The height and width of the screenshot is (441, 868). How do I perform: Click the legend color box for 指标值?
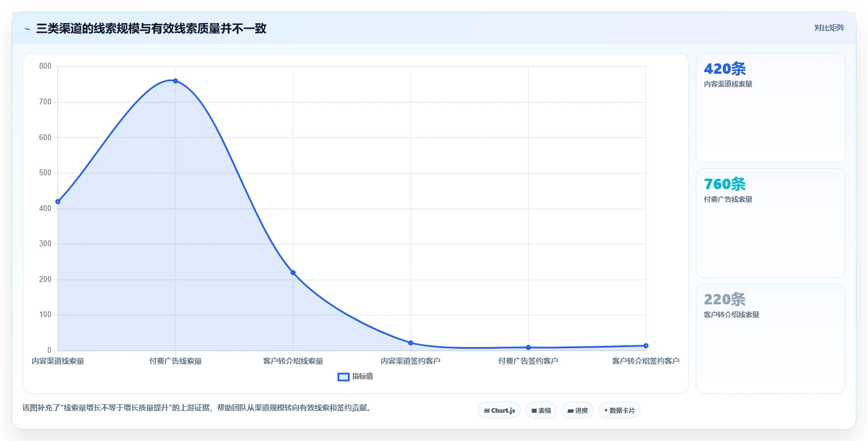343,376
